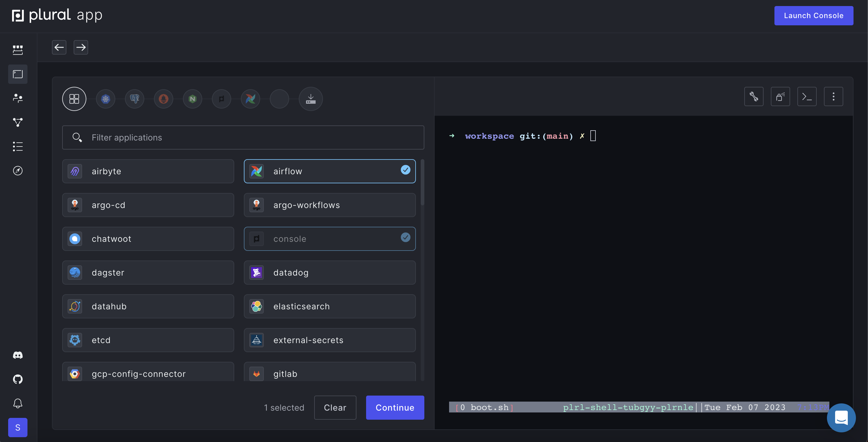Click Launch Console button
Image resolution: width=868 pixels, height=442 pixels.
tap(813, 15)
